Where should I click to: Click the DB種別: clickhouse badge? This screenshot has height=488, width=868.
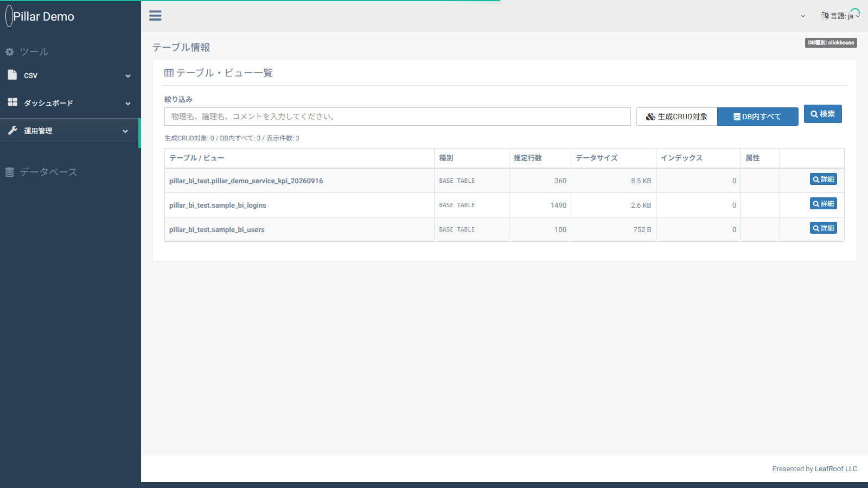(831, 43)
